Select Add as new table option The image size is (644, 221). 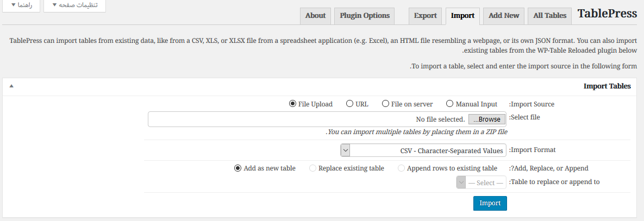coord(237,168)
